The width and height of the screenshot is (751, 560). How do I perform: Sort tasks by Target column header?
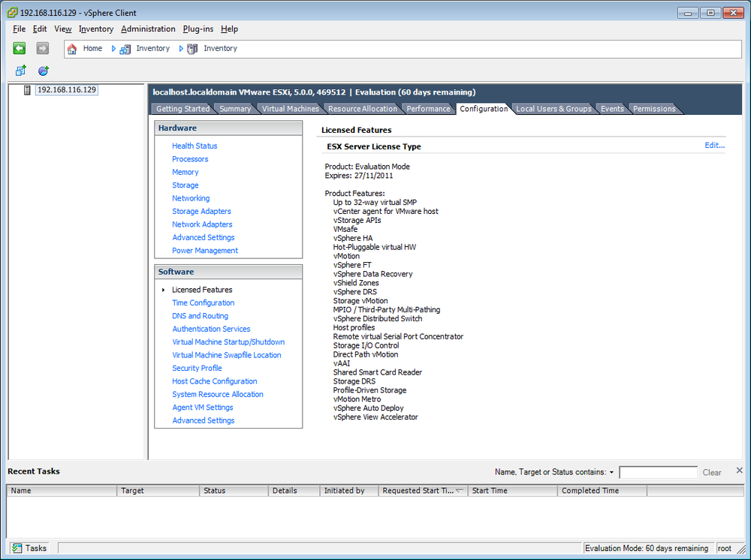point(158,491)
